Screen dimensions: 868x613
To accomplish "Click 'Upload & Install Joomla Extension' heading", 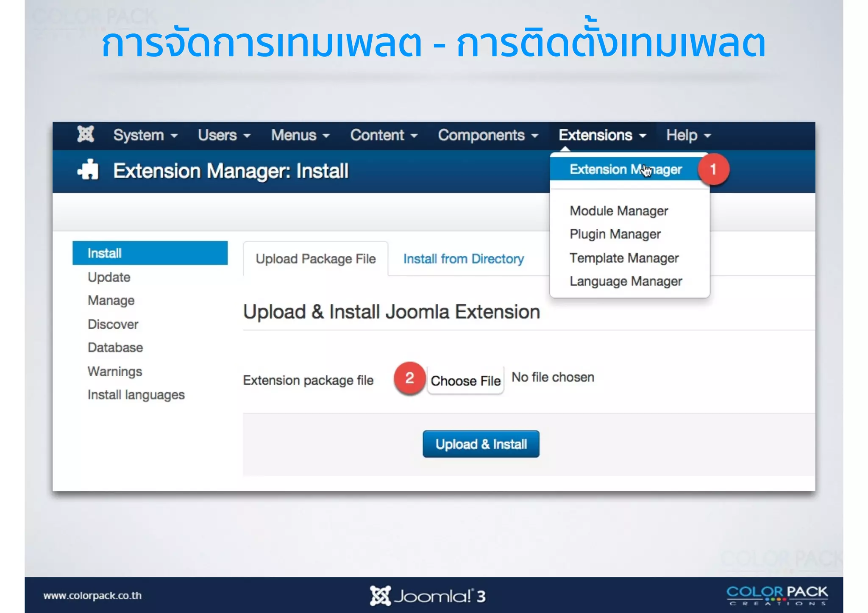I will tap(391, 312).
